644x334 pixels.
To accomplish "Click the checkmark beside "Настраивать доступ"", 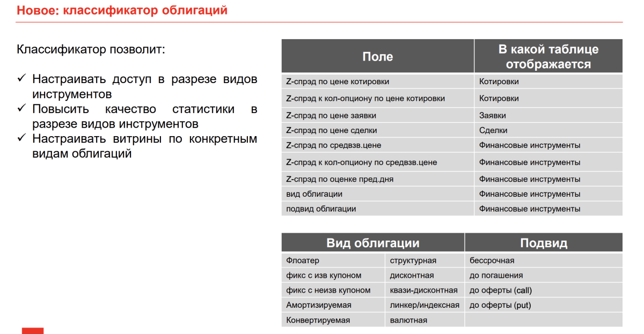I will (x=21, y=79).
